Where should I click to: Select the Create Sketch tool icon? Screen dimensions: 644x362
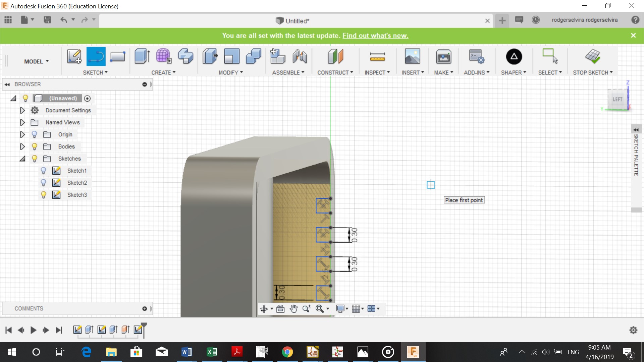click(74, 56)
